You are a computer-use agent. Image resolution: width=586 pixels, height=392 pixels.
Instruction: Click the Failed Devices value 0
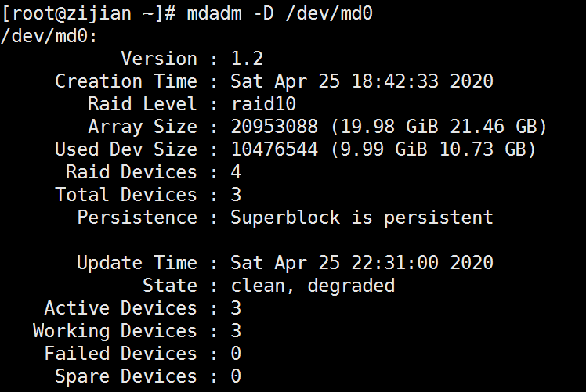(x=236, y=354)
